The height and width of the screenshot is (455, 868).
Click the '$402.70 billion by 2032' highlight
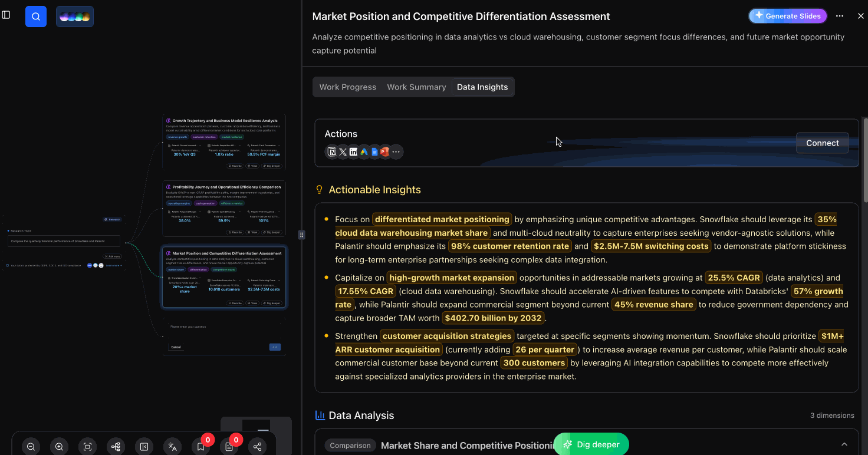click(493, 318)
